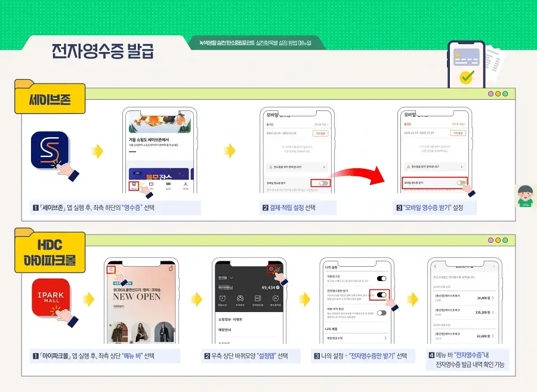
Task: Tap the 올모찬스 promotional banner
Action: point(159,174)
